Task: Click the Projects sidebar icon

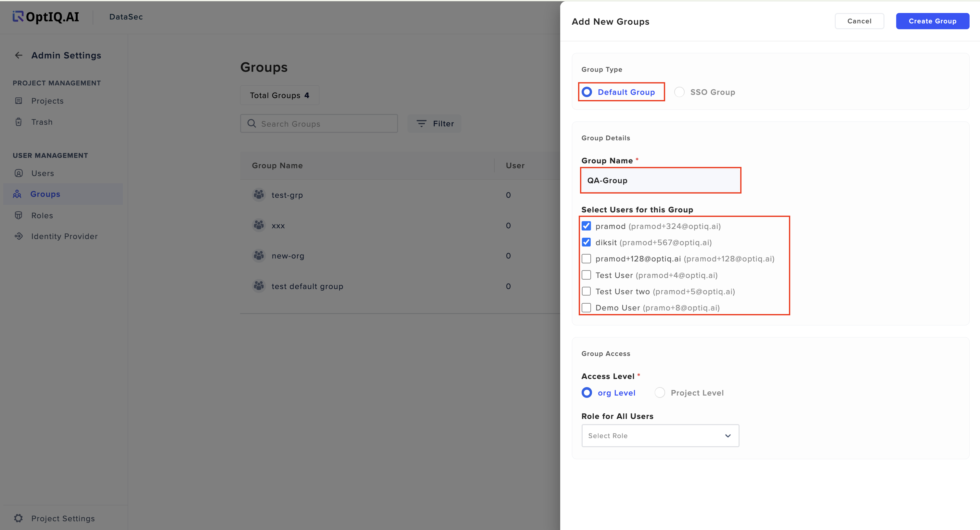Action: tap(18, 101)
